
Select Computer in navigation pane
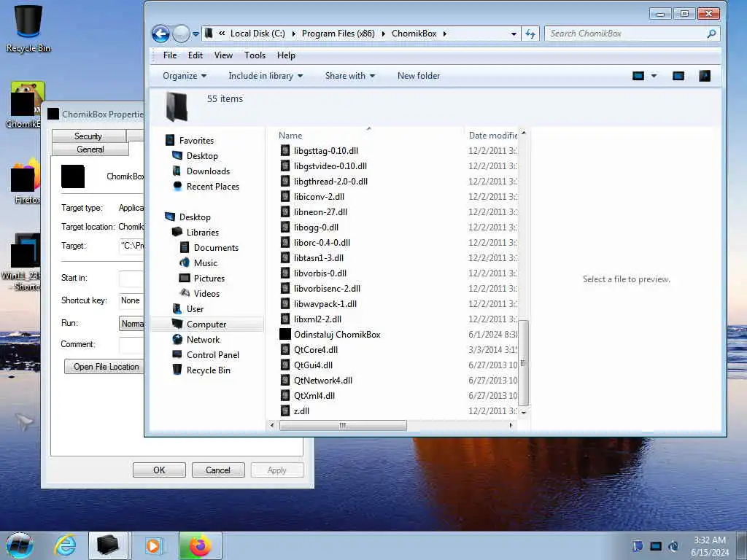(206, 324)
